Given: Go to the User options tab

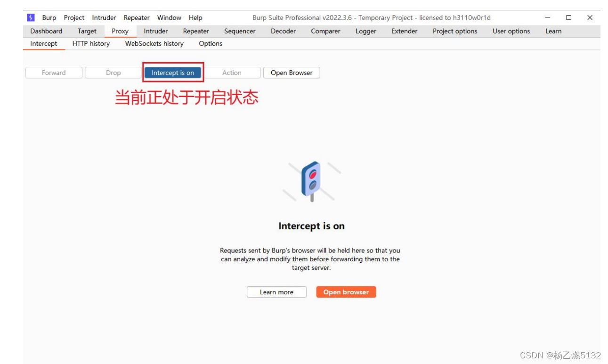Looking at the screenshot, I should click(511, 31).
